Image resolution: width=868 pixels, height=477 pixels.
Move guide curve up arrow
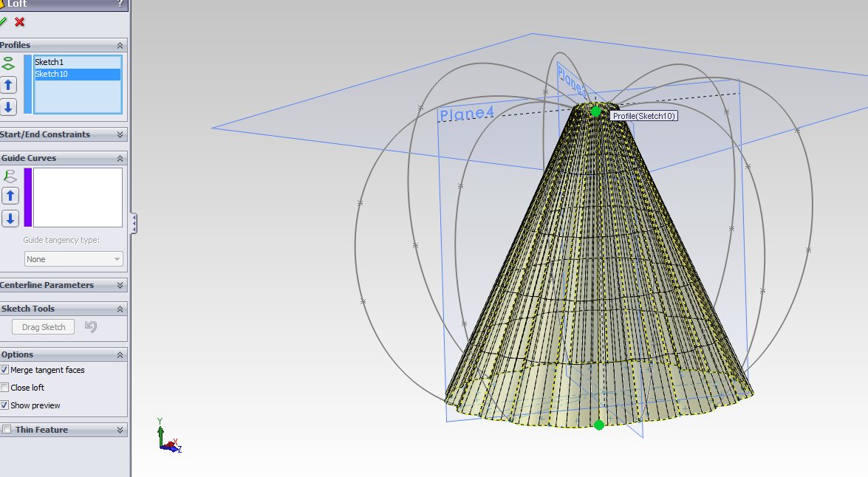[10, 196]
